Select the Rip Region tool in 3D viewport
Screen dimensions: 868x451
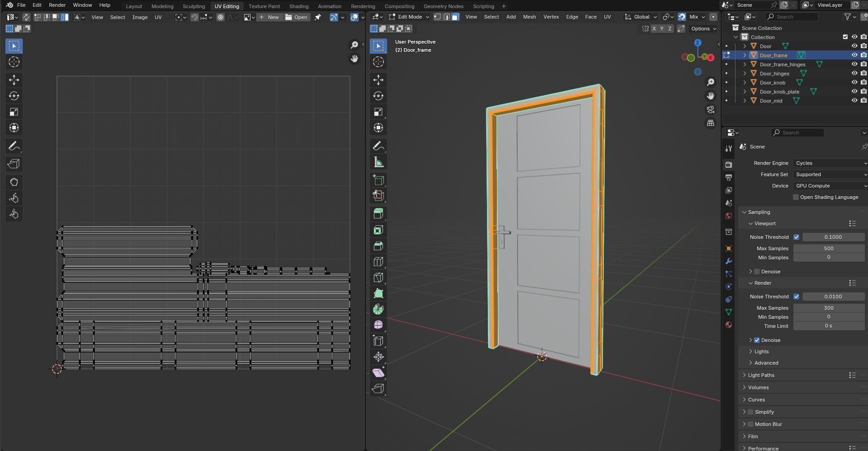click(x=378, y=389)
